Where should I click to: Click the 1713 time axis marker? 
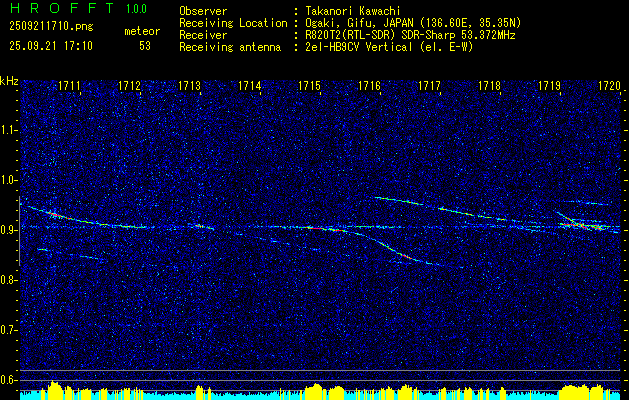189,85
